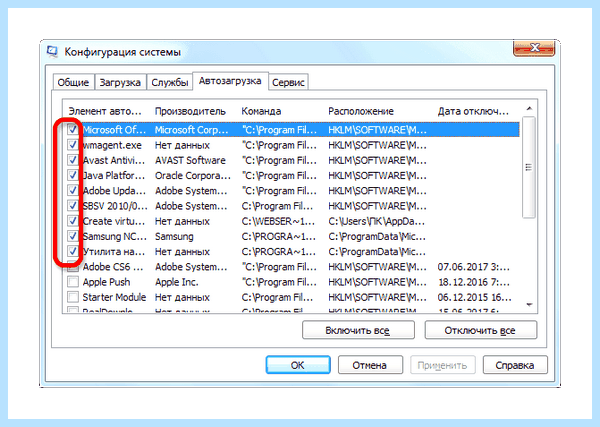Uncheck the Create virtu... checkbox
This screenshot has width=600, height=427.
[73, 221]
